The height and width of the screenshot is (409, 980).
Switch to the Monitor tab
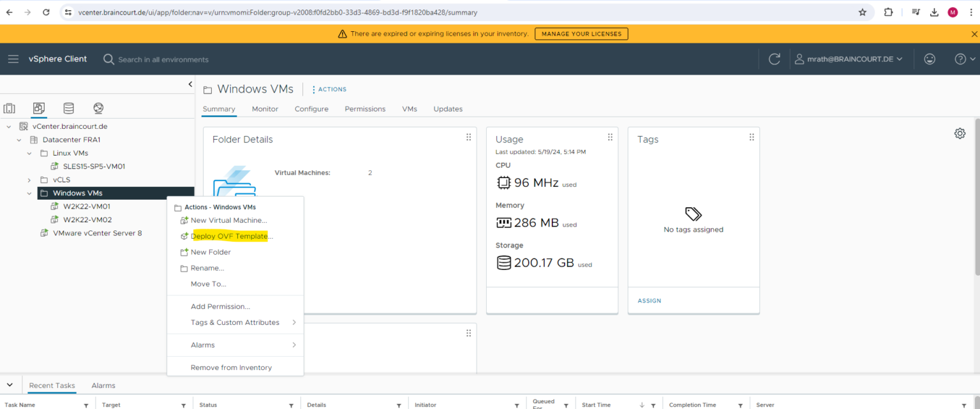[265, 109]
